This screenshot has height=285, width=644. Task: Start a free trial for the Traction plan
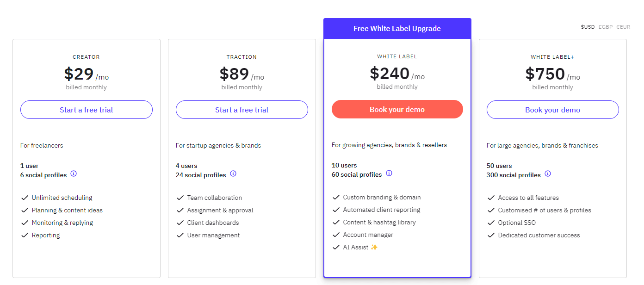pos(241,110)
